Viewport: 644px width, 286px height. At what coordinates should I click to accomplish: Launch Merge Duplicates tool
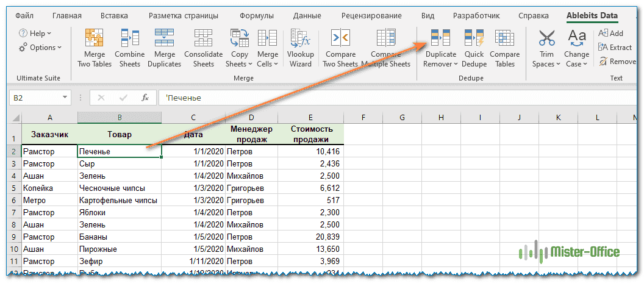click(x=164, y=39)
